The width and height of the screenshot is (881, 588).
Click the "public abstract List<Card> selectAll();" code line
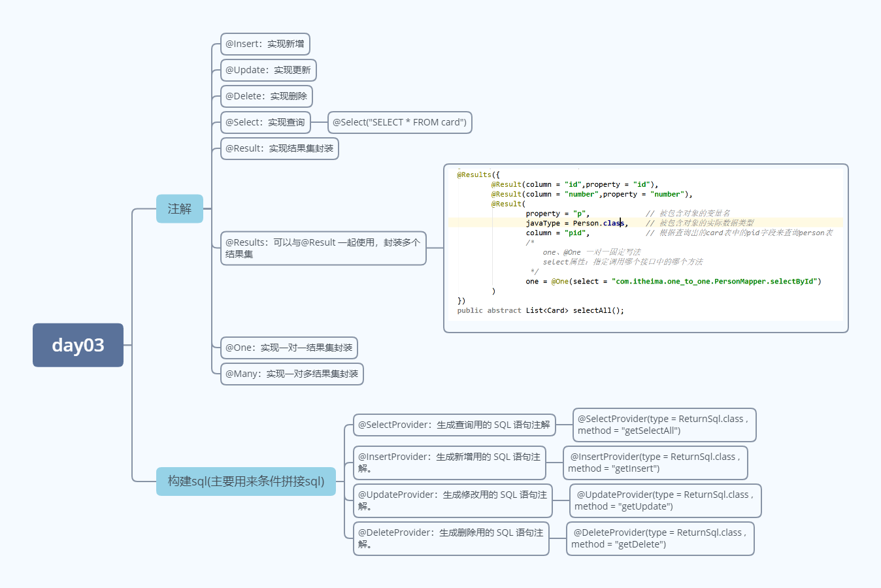coord(540,310)
